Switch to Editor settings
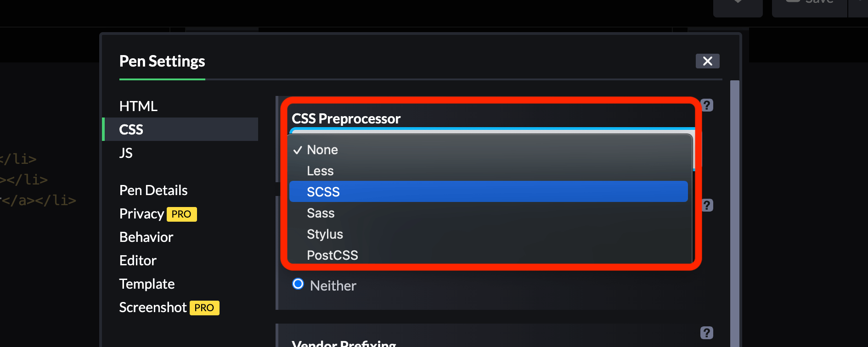Image resolution: width=868 pixels, height=347 pixels. pyautogui.click(x=138, y=261)
